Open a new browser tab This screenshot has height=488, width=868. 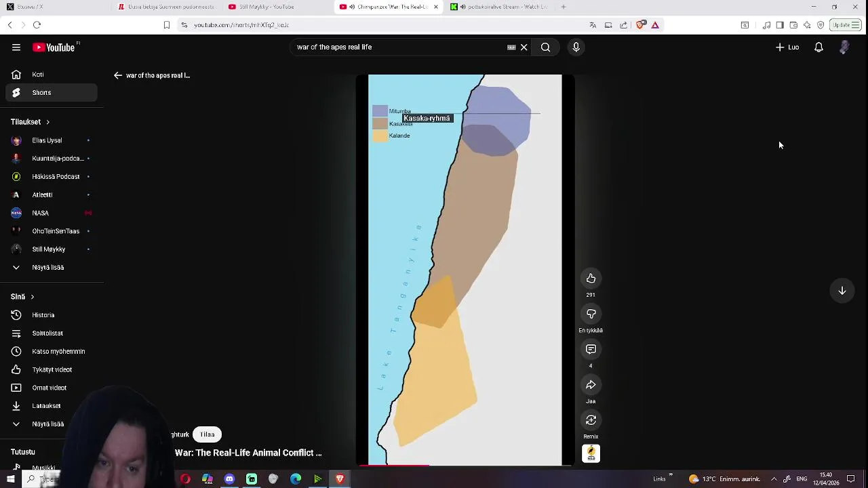pos(564,7)
